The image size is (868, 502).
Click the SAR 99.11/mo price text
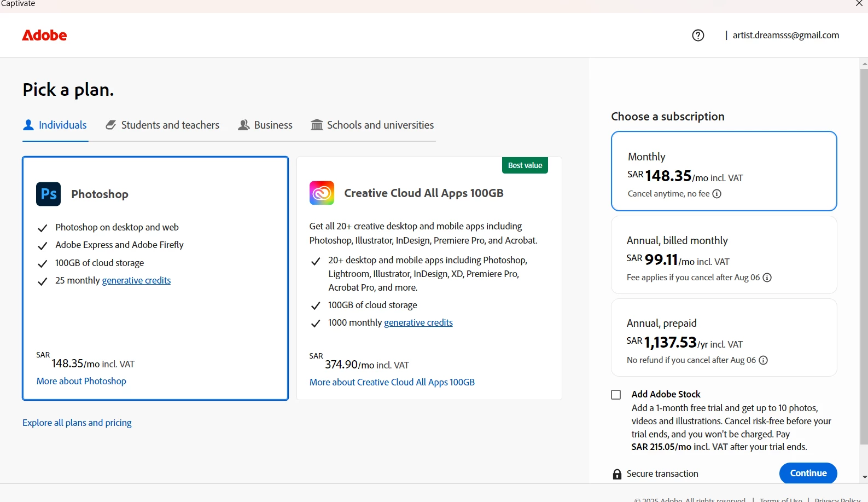678,259
